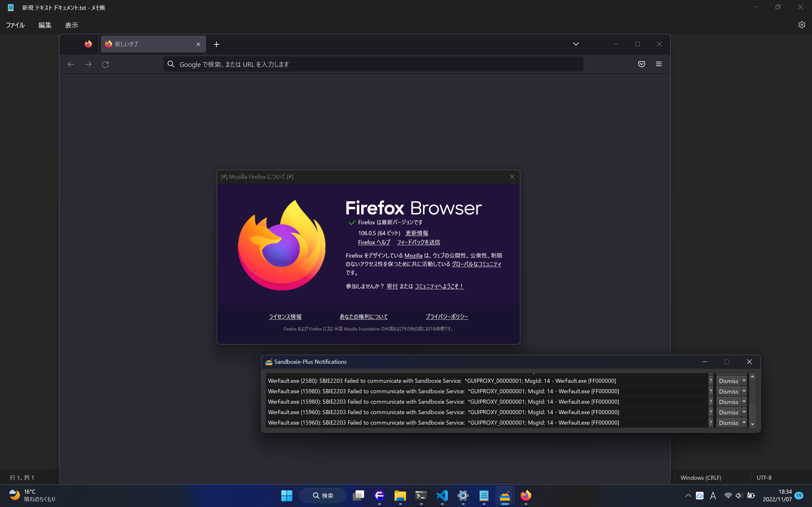Open Sandboxie-Plus from the taskbar

pos(505,496)
